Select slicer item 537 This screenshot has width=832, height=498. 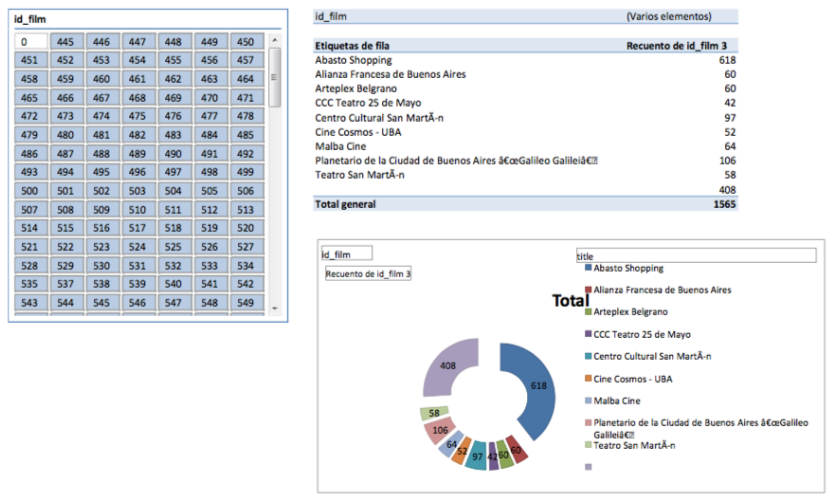click(x=66, y=284)
